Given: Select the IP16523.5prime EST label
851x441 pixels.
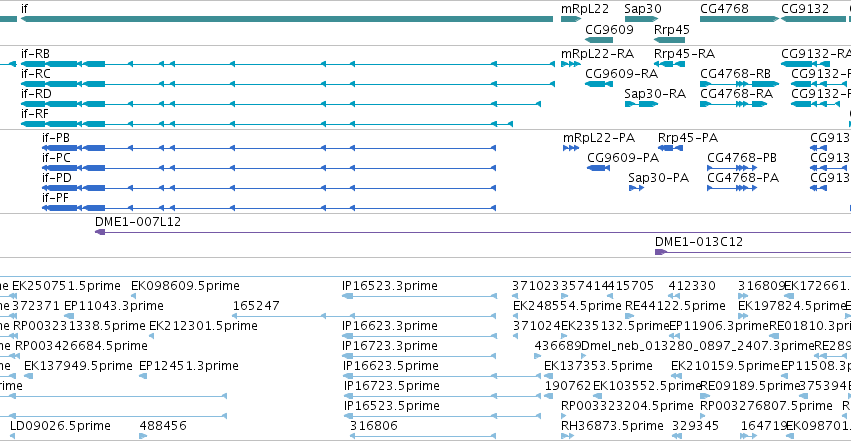Looking at the screenshot, I should coord(392,406).
